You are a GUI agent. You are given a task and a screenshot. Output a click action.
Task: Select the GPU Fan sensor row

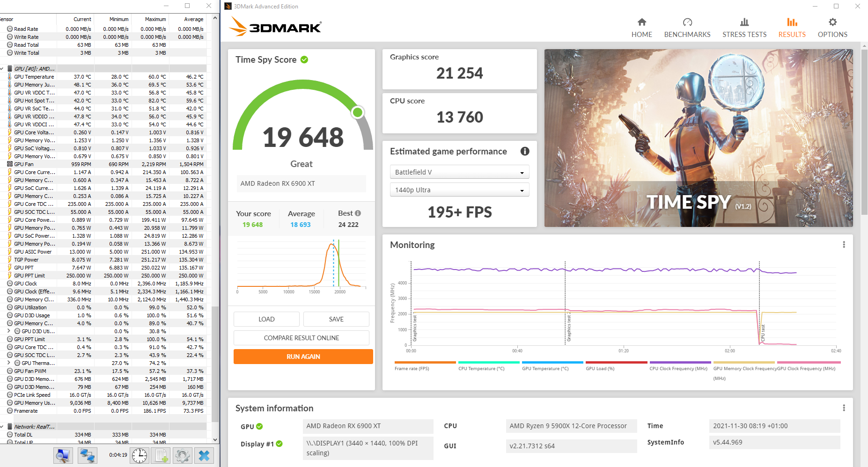pyautogui.click(x=103, y=164)
